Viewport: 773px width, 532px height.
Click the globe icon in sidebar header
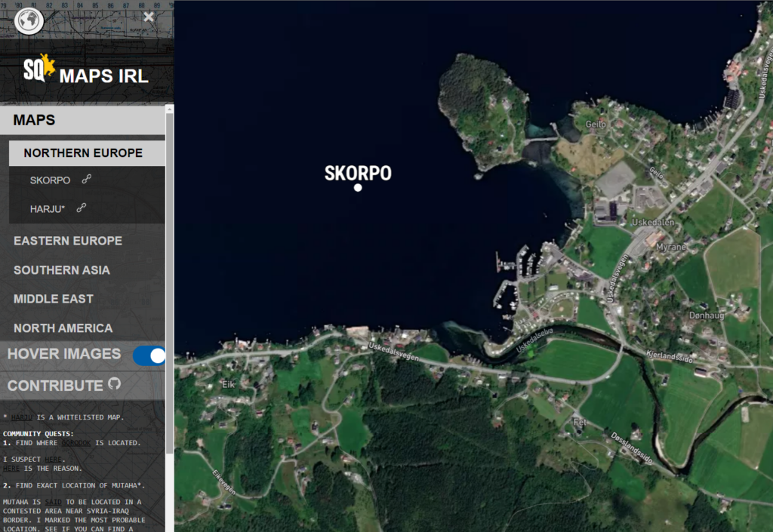[x=29, y=20]
